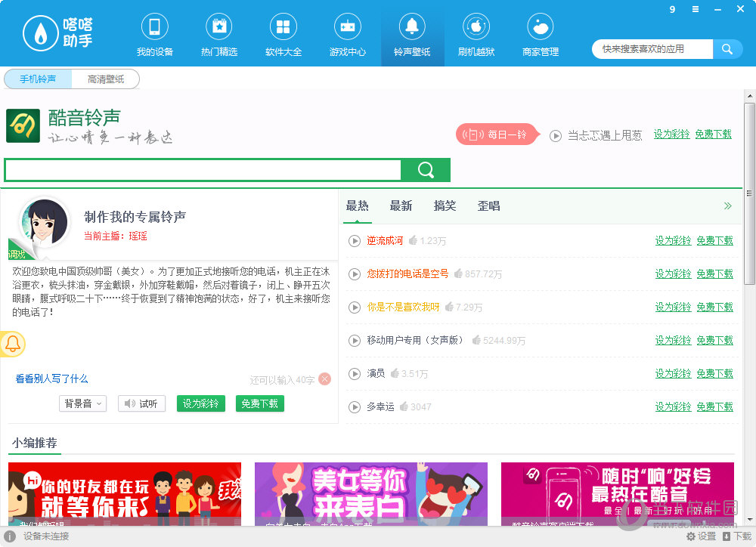Focus the 快来搜索喜欢的应用 search field

652,49
